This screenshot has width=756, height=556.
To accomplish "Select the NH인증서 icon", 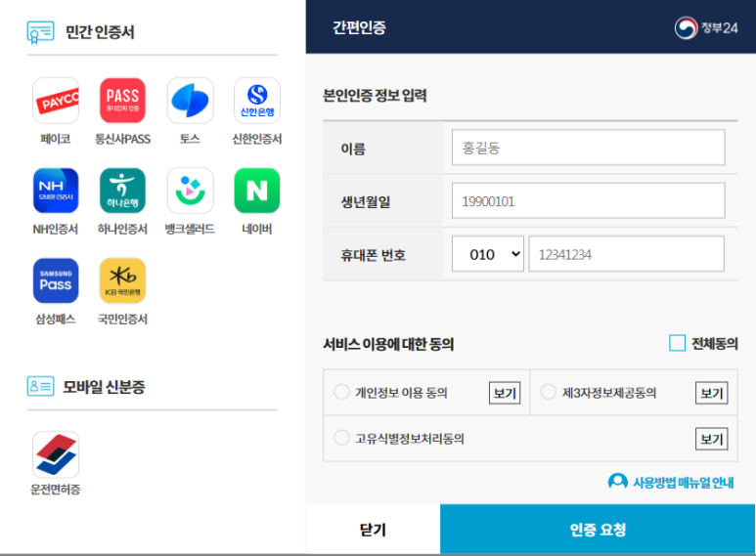I will click(x=56, y=191).
